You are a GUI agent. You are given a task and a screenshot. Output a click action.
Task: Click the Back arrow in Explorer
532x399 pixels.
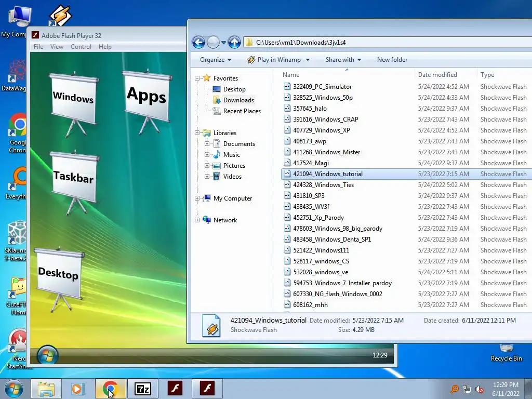198,43
